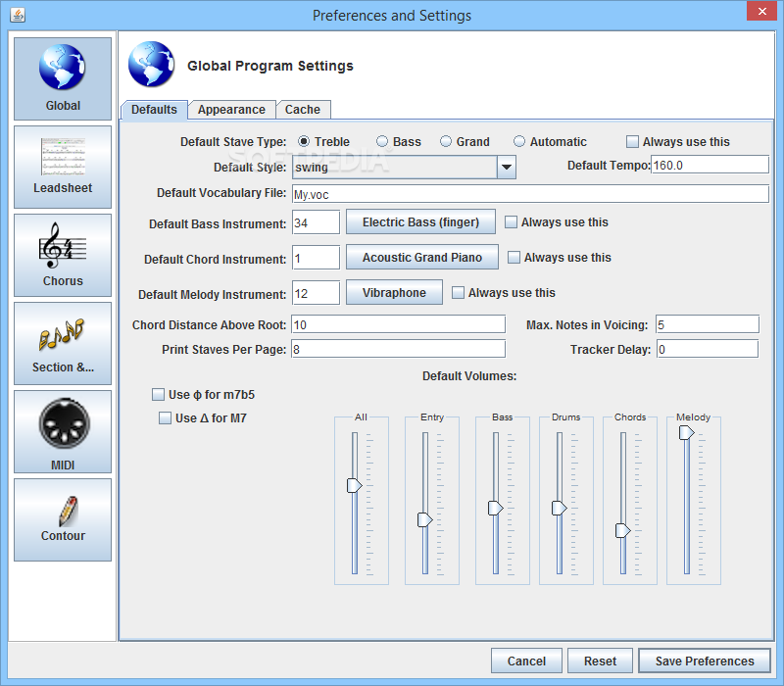Screen dimensions: 784x686
Task: Expand the Default Style dropdown arrow
Action: click(x=506, y=168)
